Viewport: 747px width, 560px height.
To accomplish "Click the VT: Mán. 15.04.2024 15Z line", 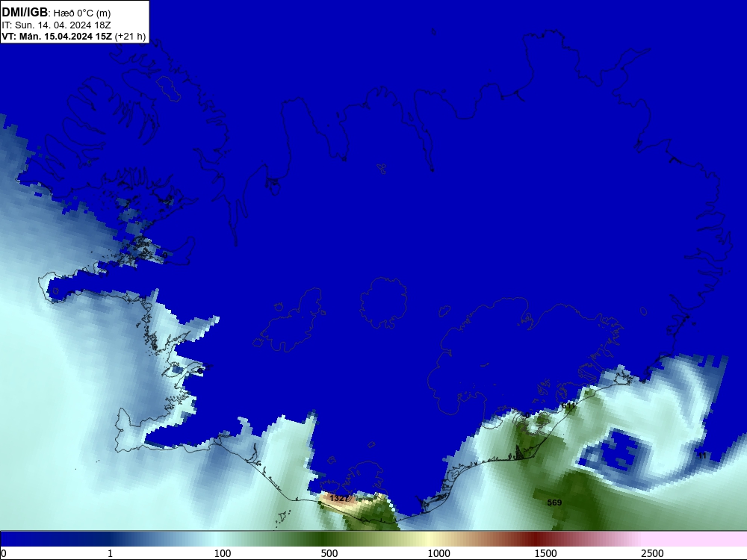I will coord(73,36).
